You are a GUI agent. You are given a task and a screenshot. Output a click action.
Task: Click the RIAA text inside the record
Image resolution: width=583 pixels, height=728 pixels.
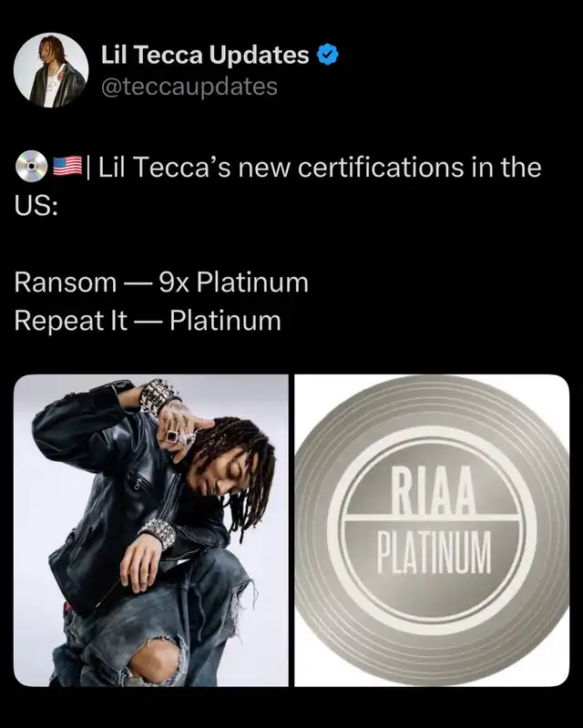[x=433, y=491]
